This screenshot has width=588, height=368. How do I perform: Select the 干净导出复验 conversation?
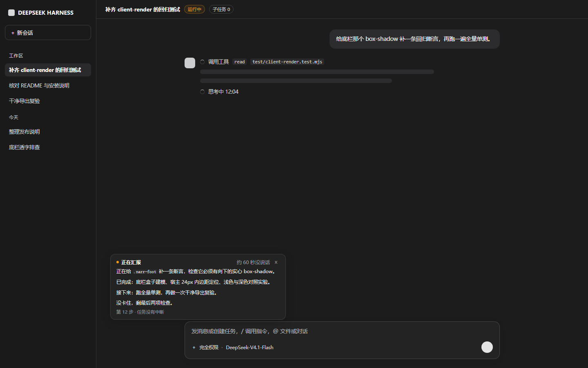[x=48, y=101]
